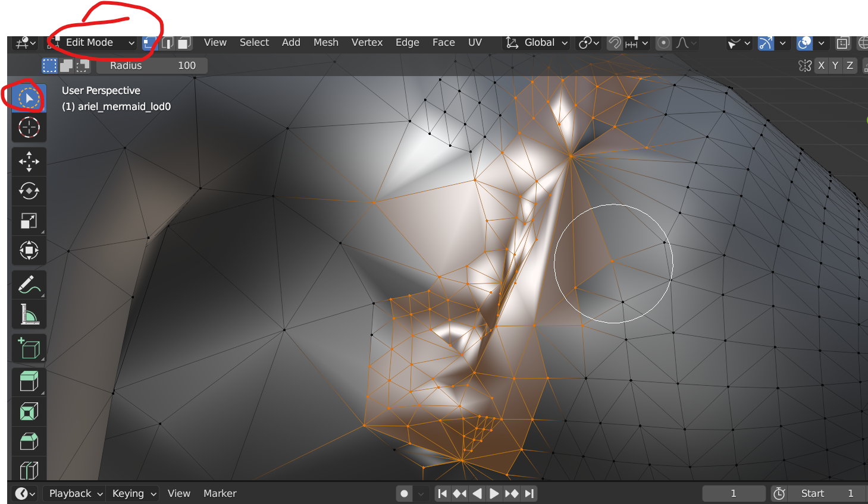Click the Radius value field

[152, 65]
